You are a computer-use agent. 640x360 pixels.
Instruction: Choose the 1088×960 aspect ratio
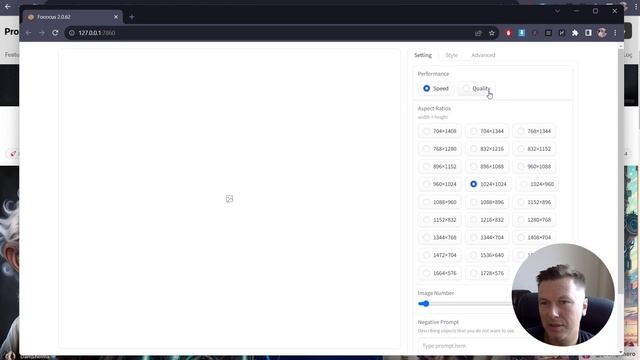440,202
